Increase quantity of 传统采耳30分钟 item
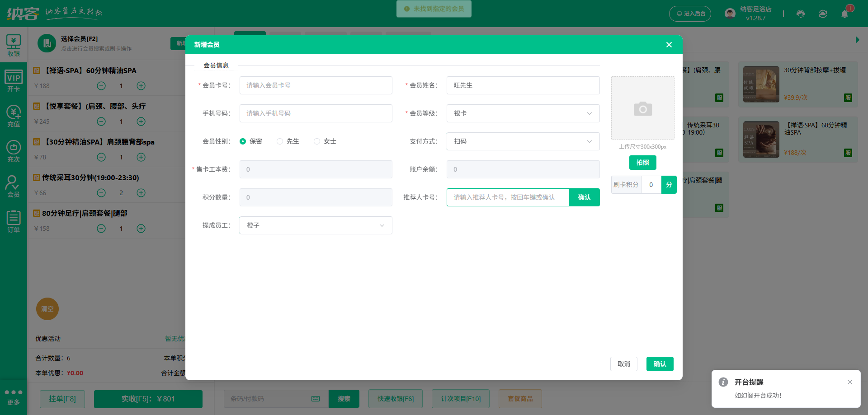The image size is (868, 415). point(141,193)
